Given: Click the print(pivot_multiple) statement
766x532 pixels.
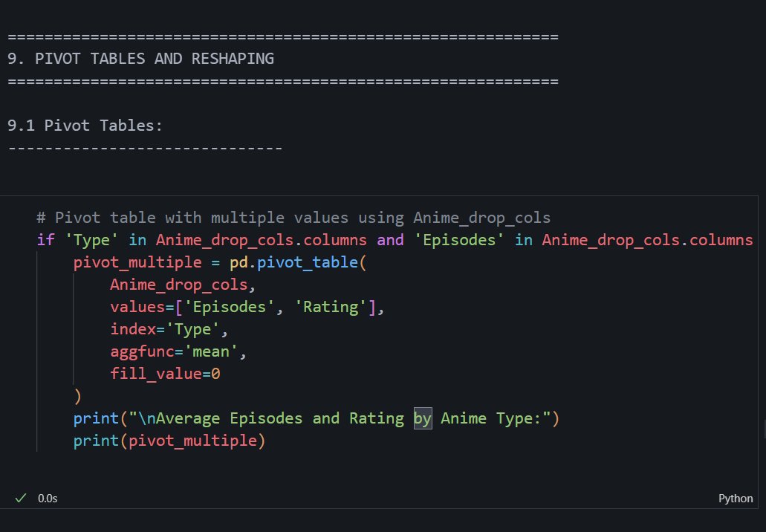Looking at the screenshot, I should pyautogui.click(x=169, y=441).
